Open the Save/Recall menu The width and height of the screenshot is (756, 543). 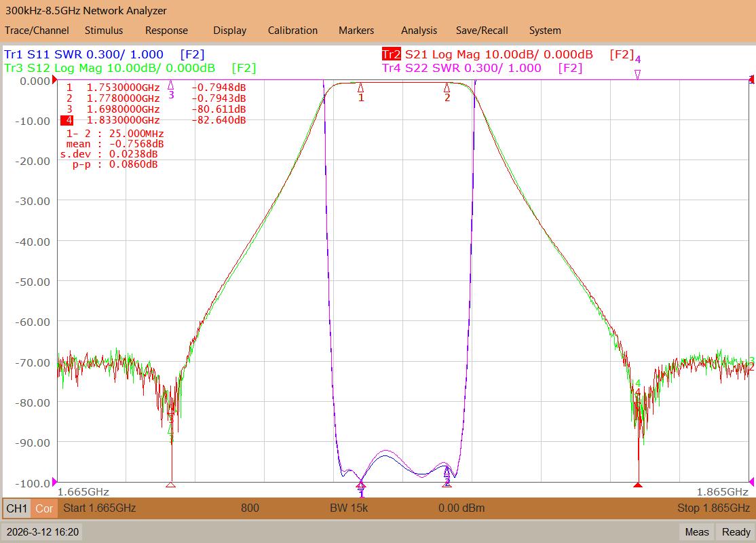click(482, 31)
